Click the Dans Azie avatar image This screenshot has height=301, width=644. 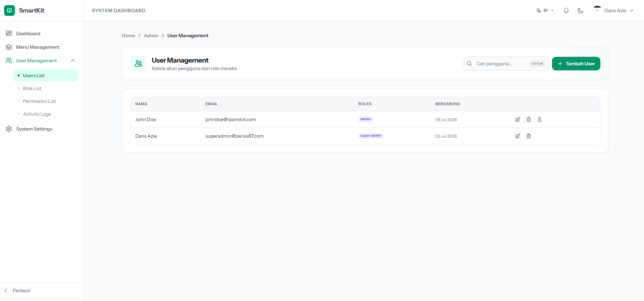point(597,10)
